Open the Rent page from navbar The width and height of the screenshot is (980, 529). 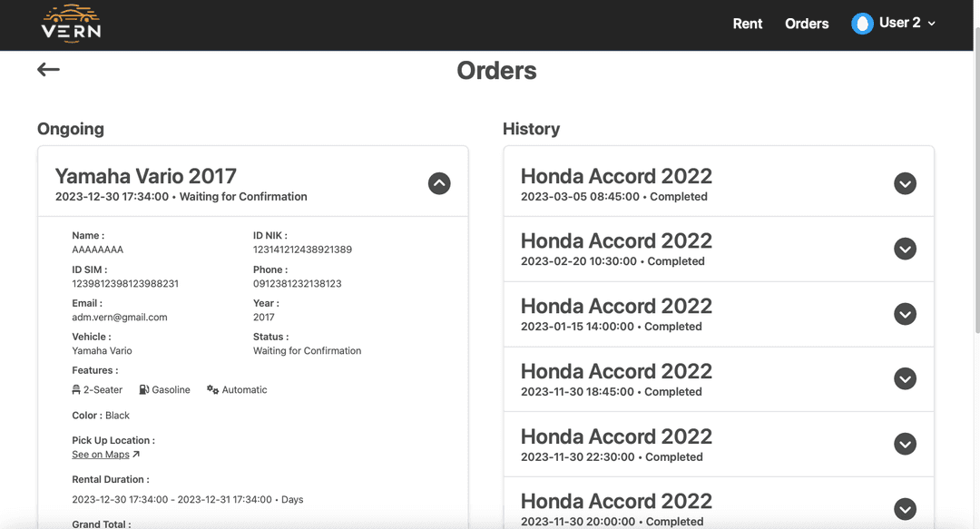tap(747, 24)
